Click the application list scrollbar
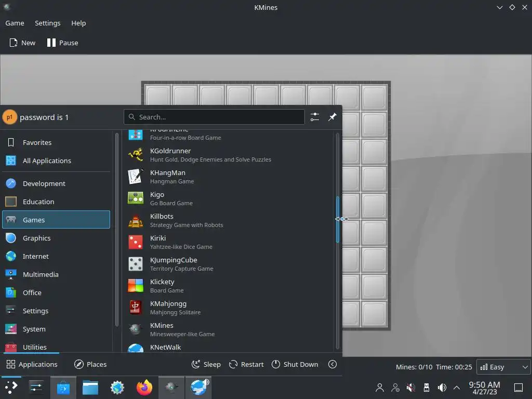The image size is (532, 399). [338, 220]
